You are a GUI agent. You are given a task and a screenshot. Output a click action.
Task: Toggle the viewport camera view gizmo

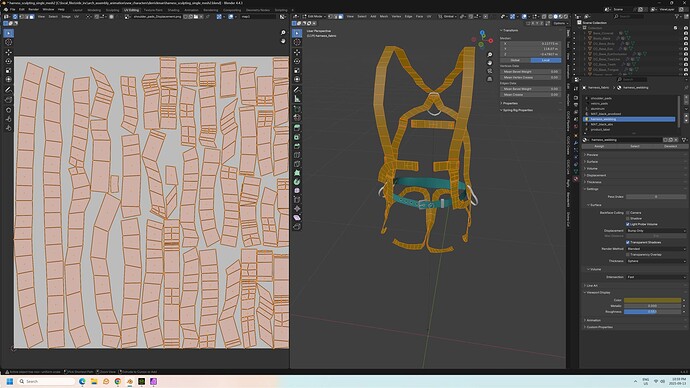490,71
